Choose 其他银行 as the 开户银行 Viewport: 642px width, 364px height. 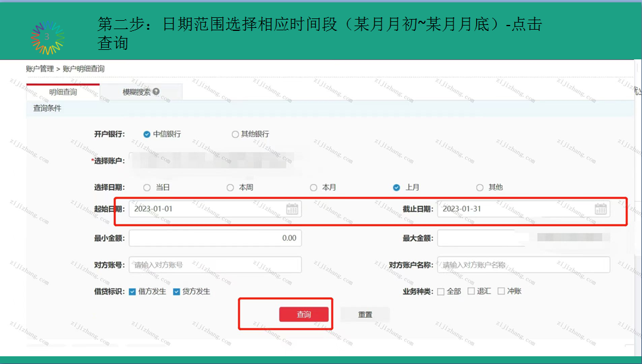[235, 134]
